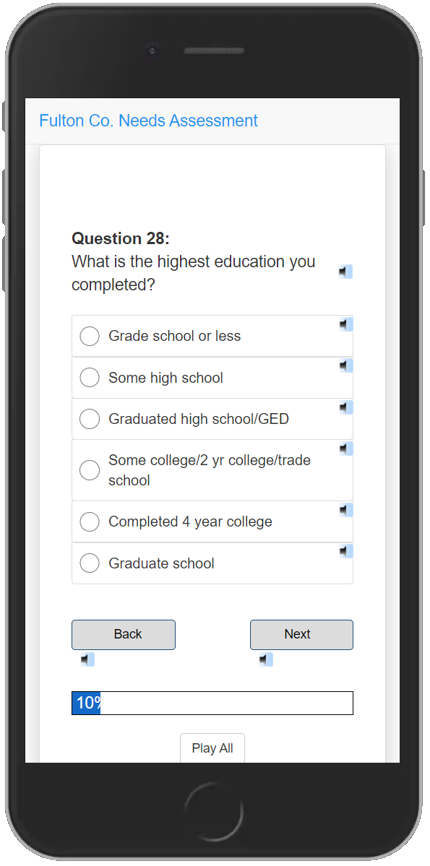The width and height of the screenshot is (430, 866).
Task: Choose Some college/2 yr college/trade school
Action: [x=89, y=471]
